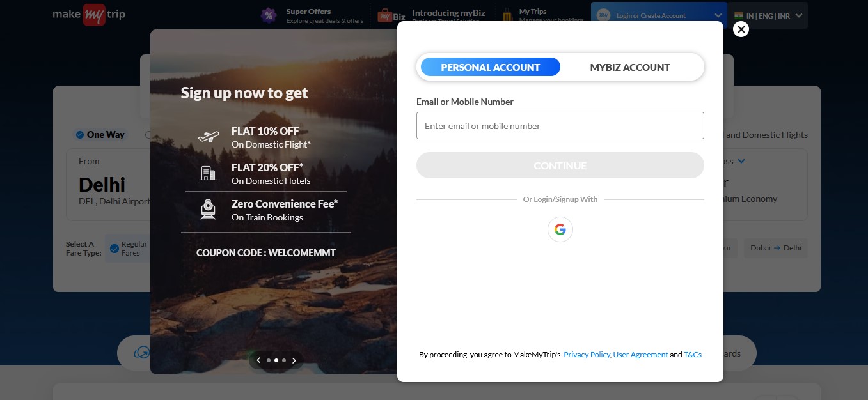Open the Login or Create Account dropdown
Image resolution: width=868 pixels, height=400 pixels.
(x=658, y=15)
